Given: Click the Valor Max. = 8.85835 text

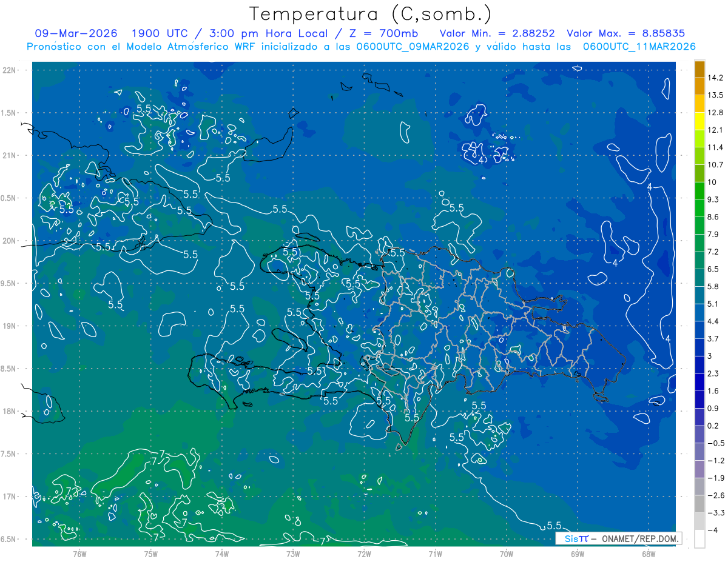Looking at the screenshot, I should coord(625,33).
